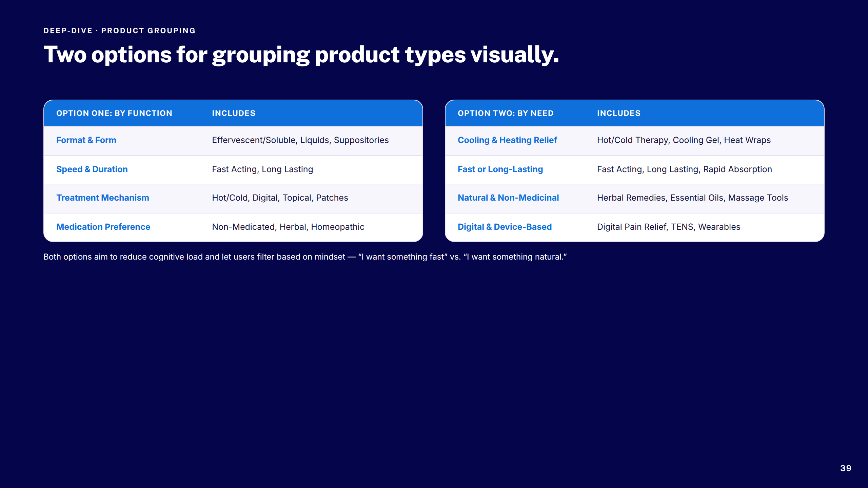Screen dimensions: 868x488
Task: Click the INCLUDES header in Option One table
Action: (x=234, y=113)
